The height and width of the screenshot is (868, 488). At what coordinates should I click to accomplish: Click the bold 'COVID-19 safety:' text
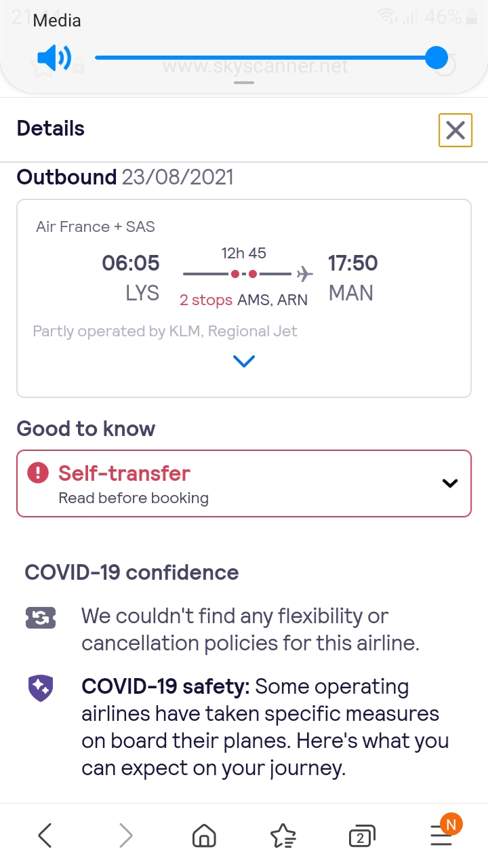click(x=166, y=687)
